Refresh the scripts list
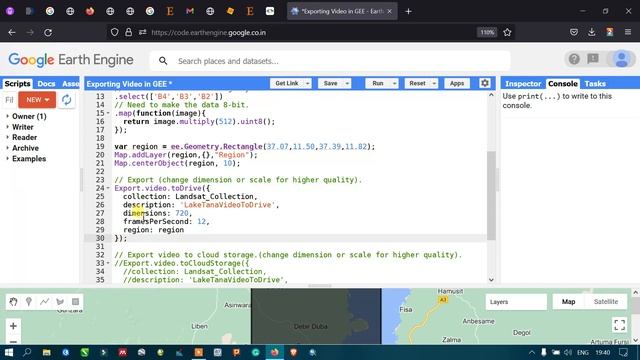The height and width of the screenshot is (360, 640). coord(67,100)
